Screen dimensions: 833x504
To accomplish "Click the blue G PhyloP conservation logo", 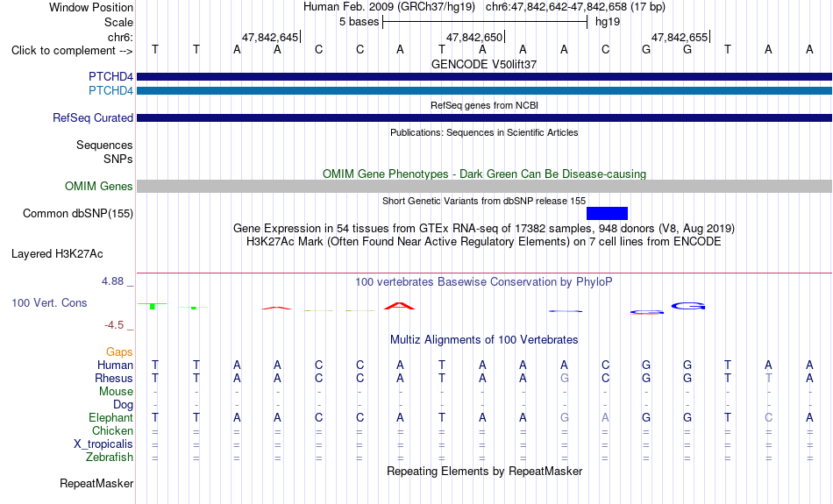I will pyautogui.click(x=688, y=306).
